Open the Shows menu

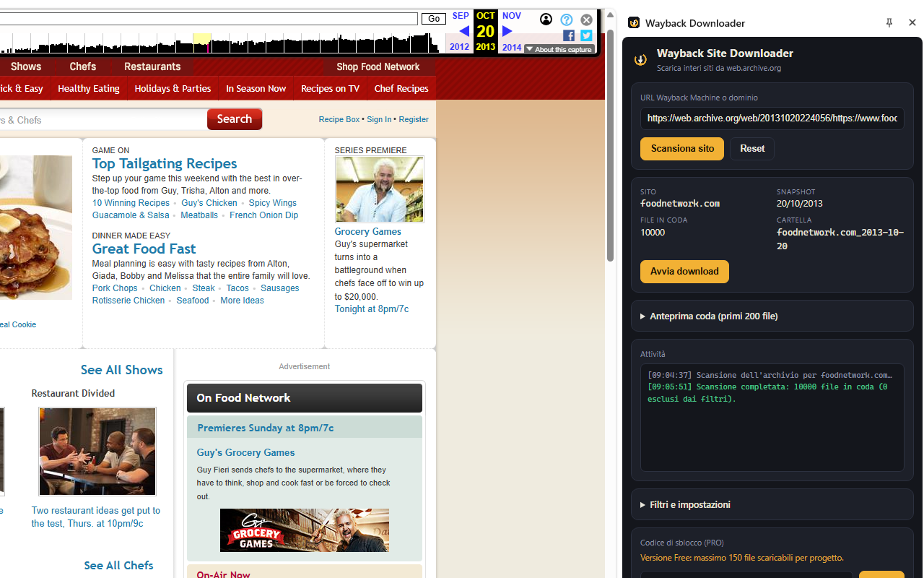pyautogui.click(x=26, y=66)
